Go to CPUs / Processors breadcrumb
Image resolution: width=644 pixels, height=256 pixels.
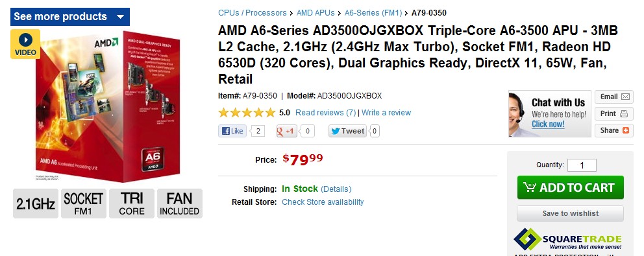pos(252,13)
